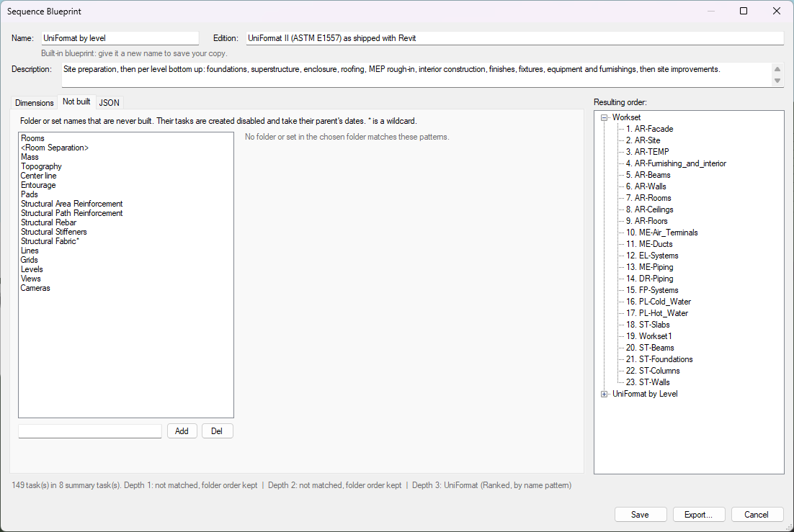Select 16. PL-Cold_Water tree item
794x532 pixels.
(x=659, y=302)
